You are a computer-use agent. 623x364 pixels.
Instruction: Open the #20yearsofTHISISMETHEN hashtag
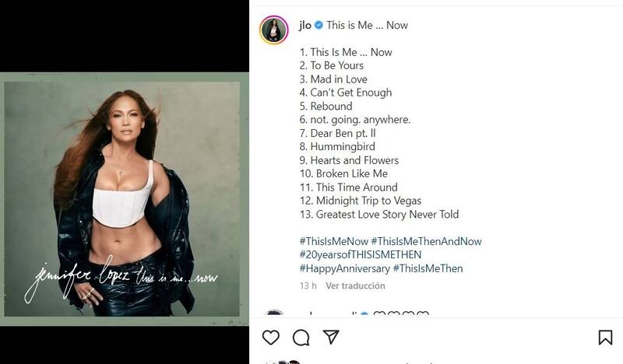coord(361,254)
